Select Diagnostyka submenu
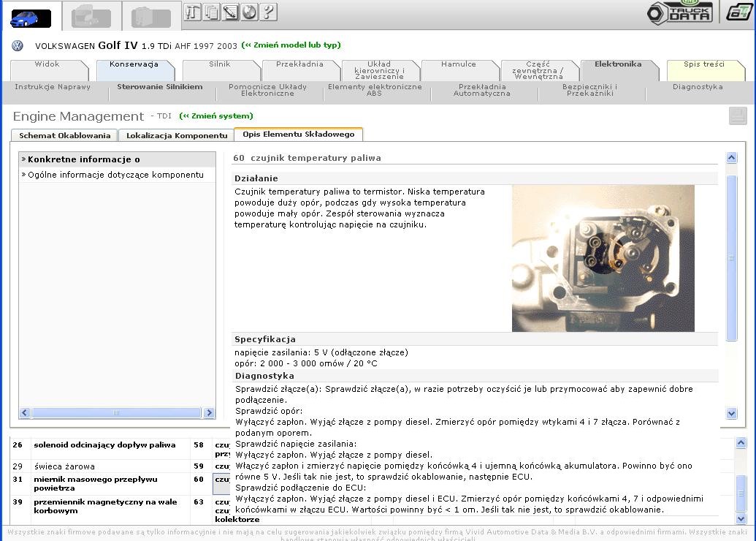Screen dimensions: 756x541 click(x=698, y=87)
